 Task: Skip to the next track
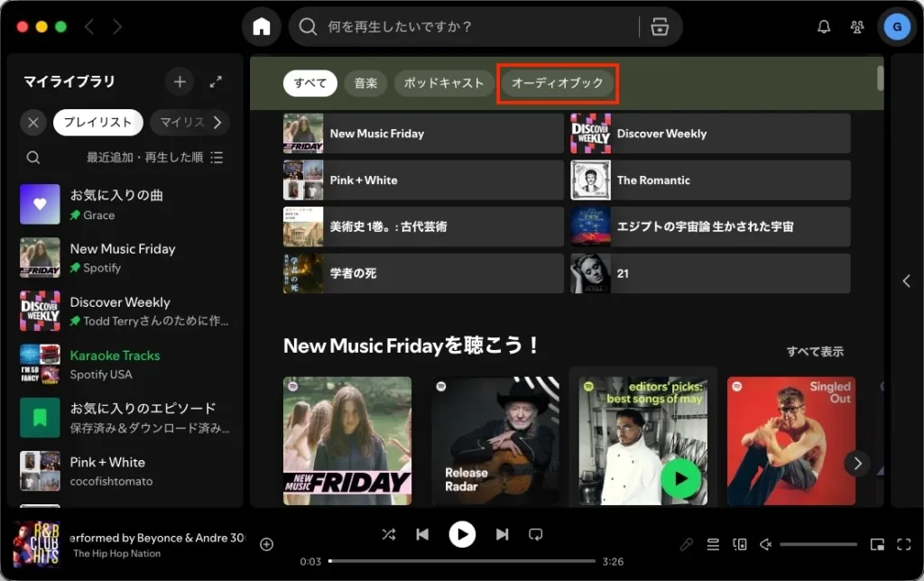coord(502,534)
